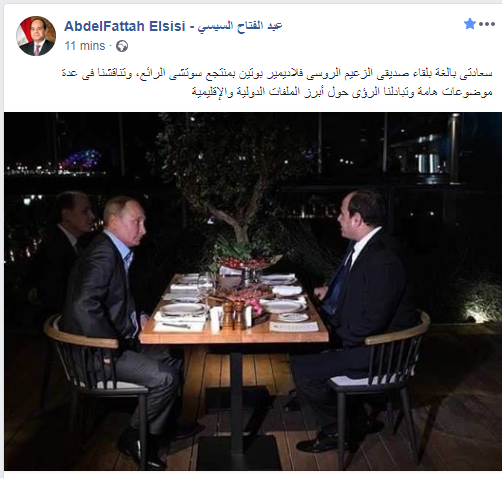Click the globe public audience icon

(x=122, y=46)
